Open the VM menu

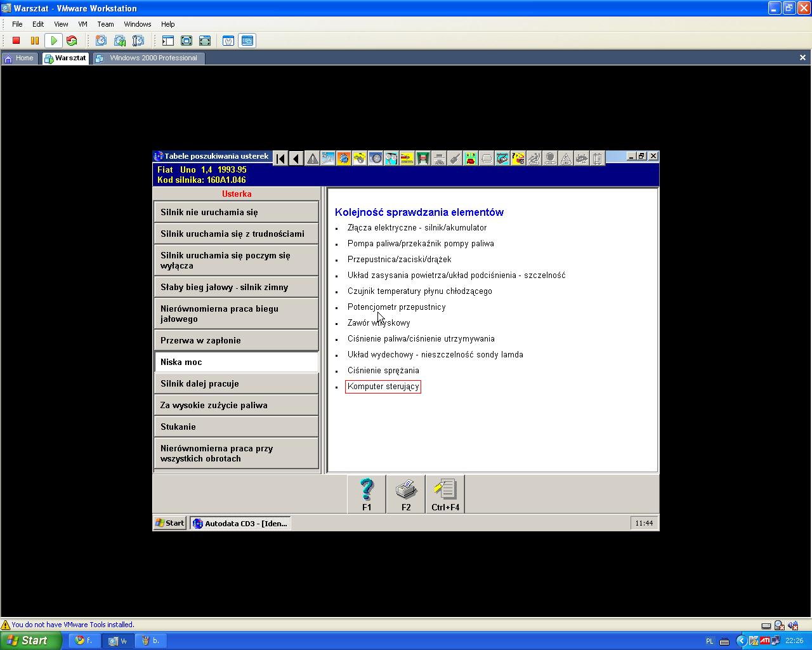(x=82, y=24)
